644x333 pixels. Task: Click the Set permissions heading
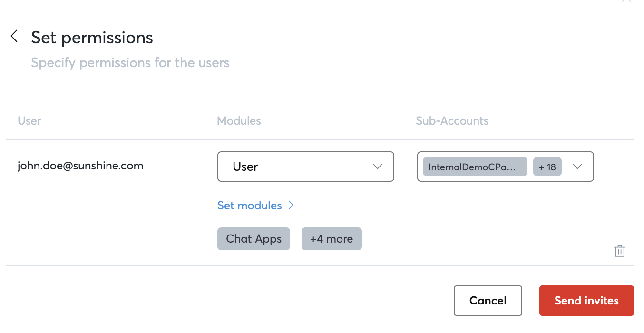92,38
